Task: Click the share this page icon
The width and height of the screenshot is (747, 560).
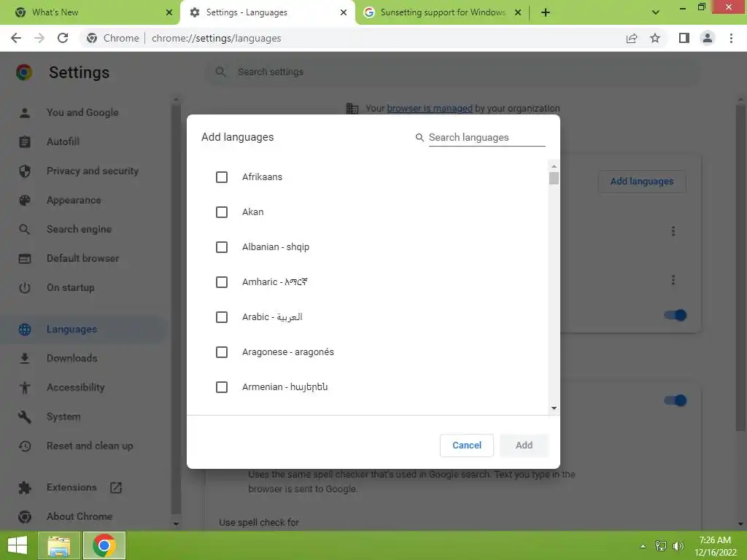Action: [632, 38]
